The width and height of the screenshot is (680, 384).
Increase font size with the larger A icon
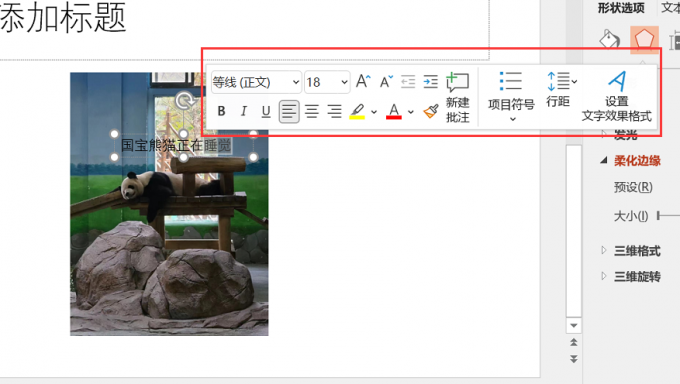(x=363, y=81)
